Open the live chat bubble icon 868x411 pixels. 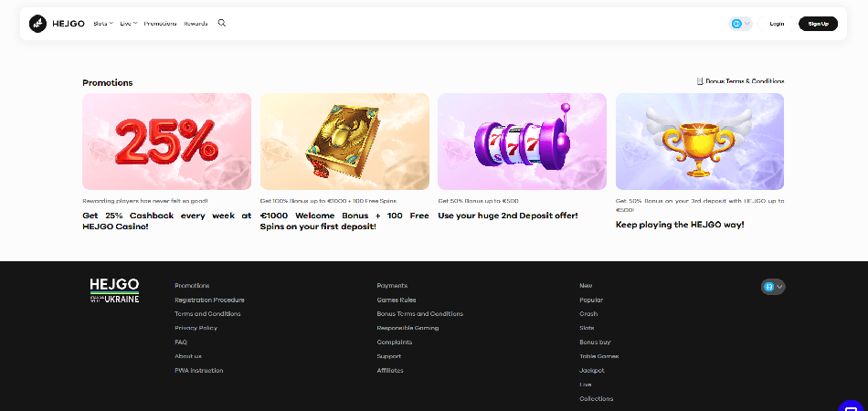(x=852, y=406)
